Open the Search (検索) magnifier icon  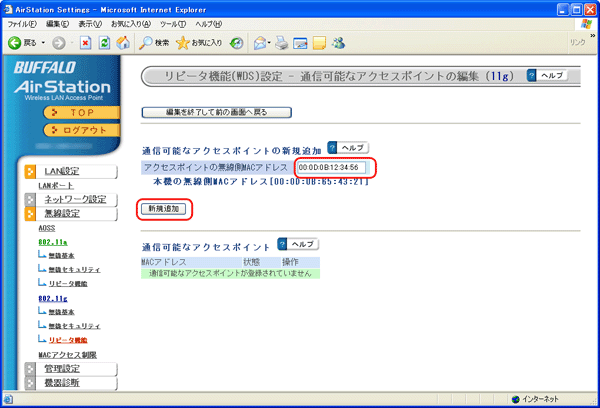pyautogui.click(x=147, y=43)
